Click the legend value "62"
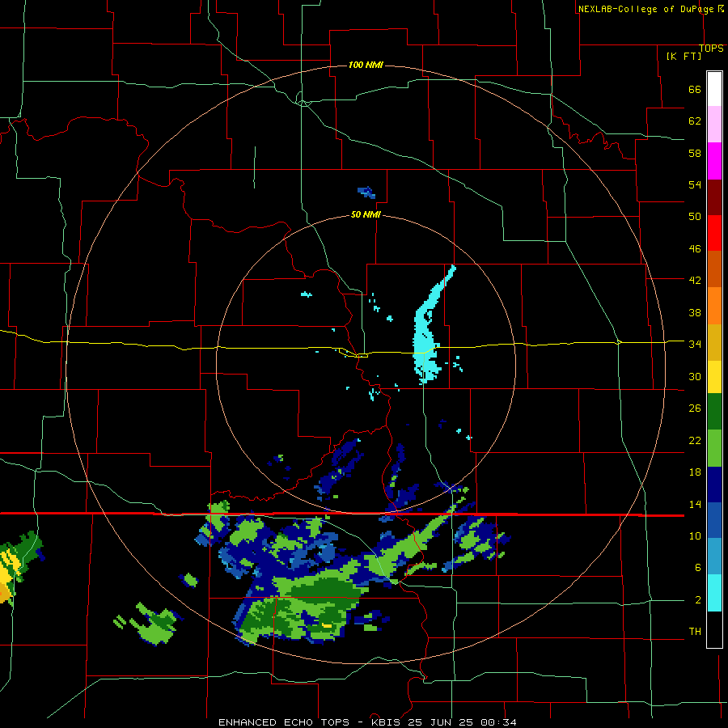The image size is (728, 728). (x=695, y=121)
